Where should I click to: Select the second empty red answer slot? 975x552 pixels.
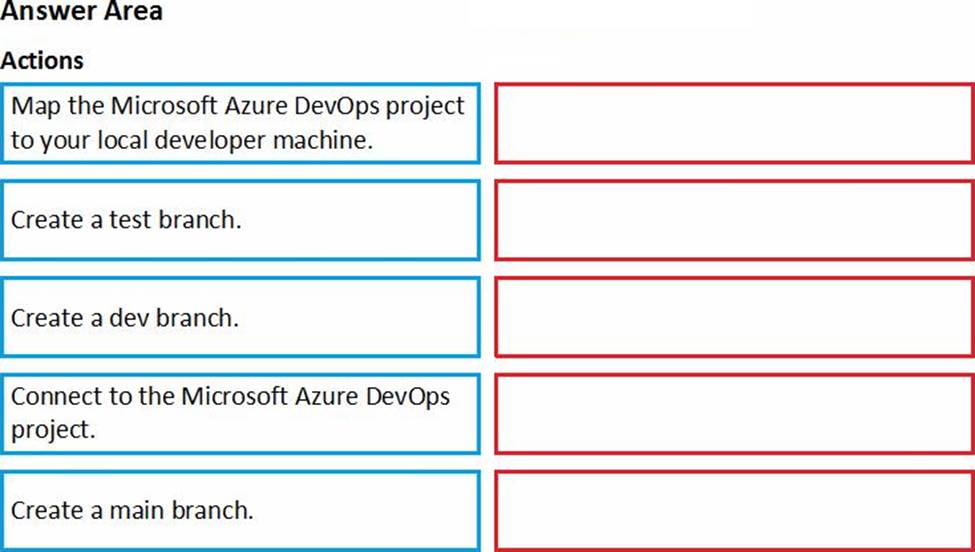[734, 220]
